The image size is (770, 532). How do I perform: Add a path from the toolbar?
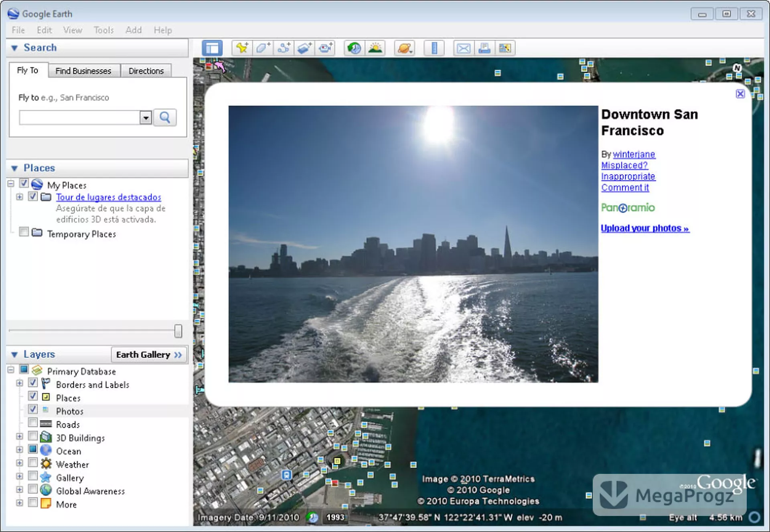[284, 48]
